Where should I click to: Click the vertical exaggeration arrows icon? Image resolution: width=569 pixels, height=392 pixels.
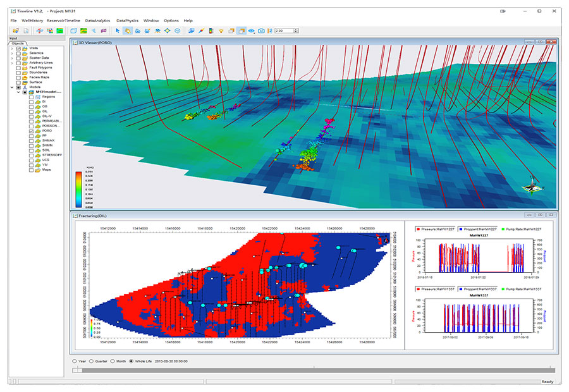270,31
